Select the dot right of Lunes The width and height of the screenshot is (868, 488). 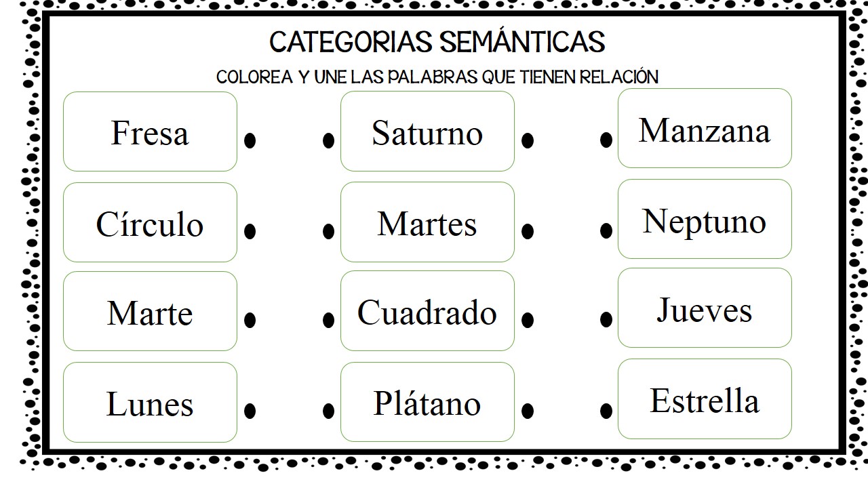coord(250,410)
